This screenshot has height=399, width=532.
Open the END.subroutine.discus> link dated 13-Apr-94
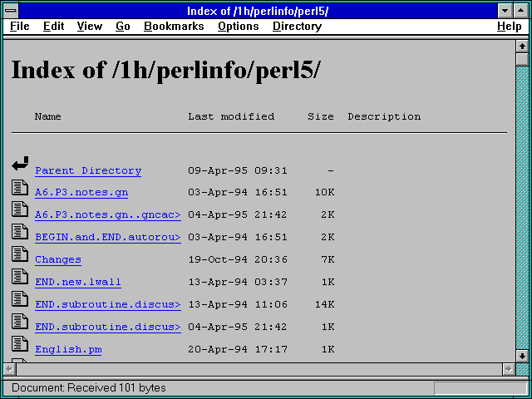108,304
